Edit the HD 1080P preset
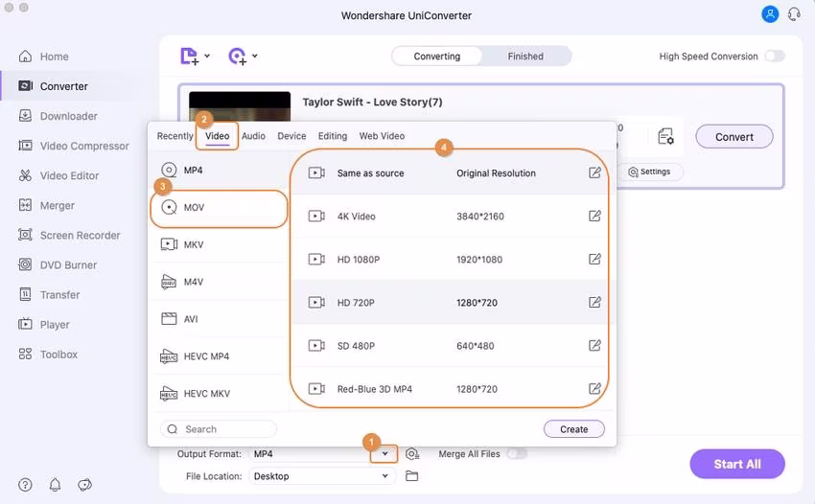815x504 pixels. pos(594,260)
